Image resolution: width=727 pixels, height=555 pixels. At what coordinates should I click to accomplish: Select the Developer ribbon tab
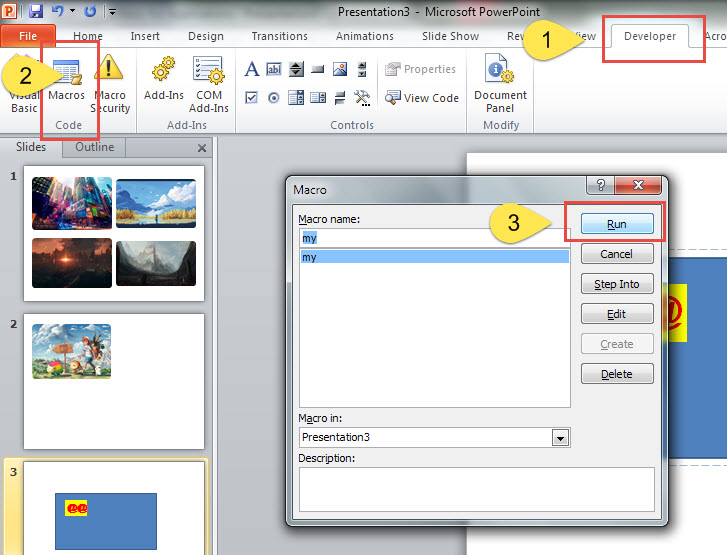650,36
